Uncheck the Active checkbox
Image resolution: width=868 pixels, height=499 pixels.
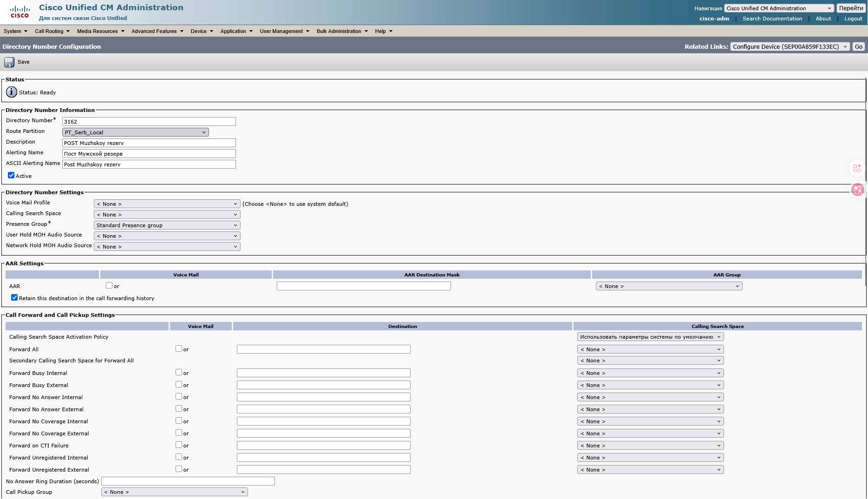[11, 175]
